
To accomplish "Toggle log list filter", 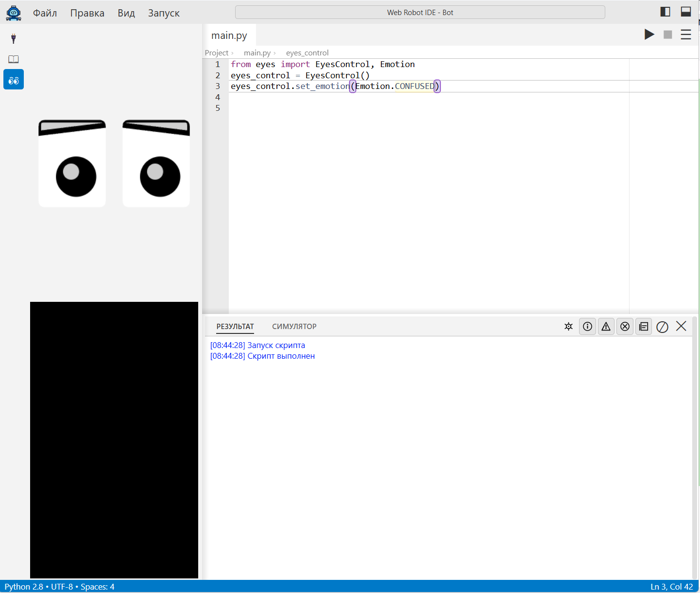I will coord(644,327).
